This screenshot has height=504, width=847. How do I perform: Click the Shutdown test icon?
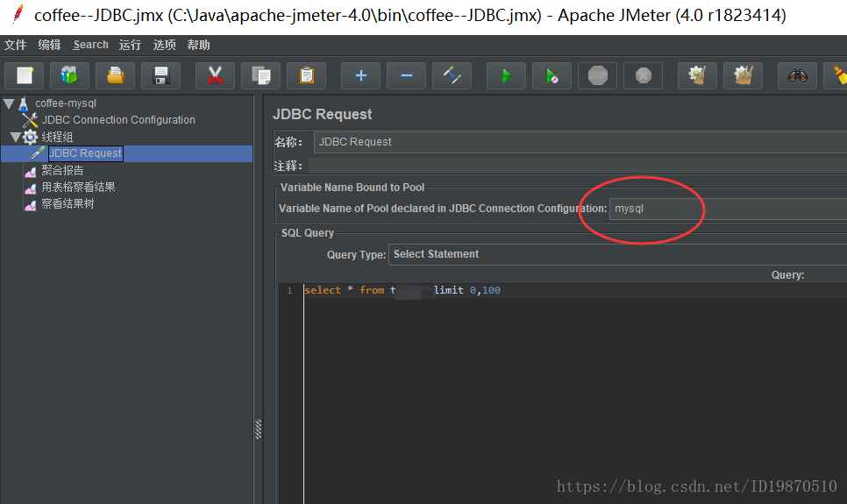pyautogui.click(x=643, y=75)
